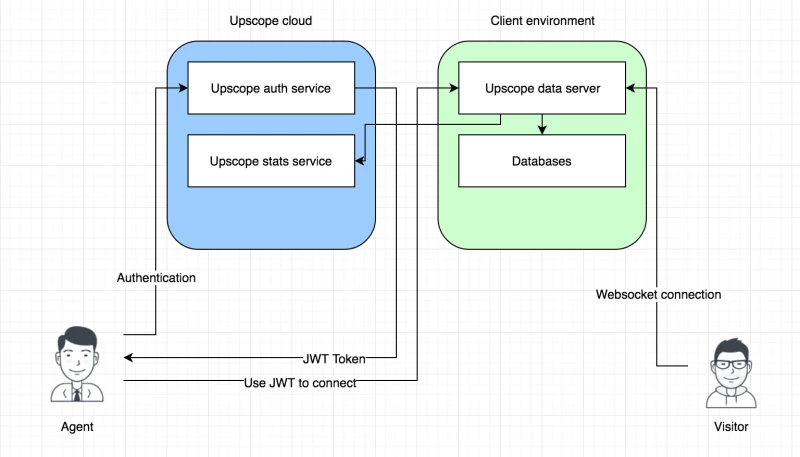Viewport: 800px width, 457px height.
Task: Click the "Client environment" title label
Action: tap(541, 21)
